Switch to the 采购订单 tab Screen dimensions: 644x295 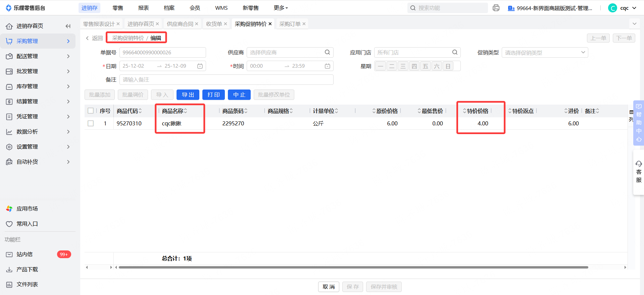(x=290, y=24)
